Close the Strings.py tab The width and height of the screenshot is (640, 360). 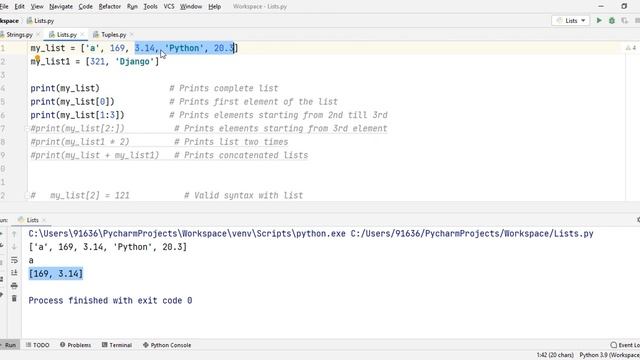coord(38,35)
